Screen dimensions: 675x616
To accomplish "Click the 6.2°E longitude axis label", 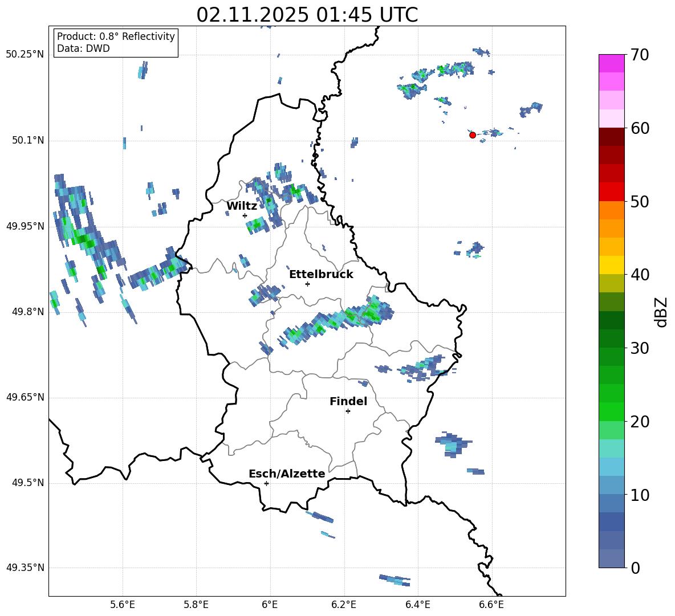I will point(344,605).
